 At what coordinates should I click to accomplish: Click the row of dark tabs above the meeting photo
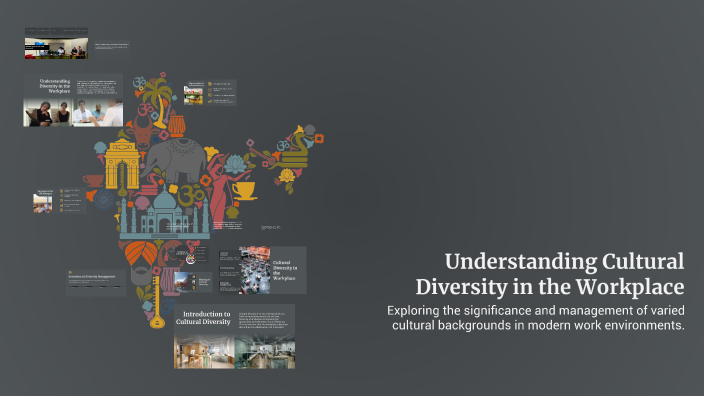point(56,31)
